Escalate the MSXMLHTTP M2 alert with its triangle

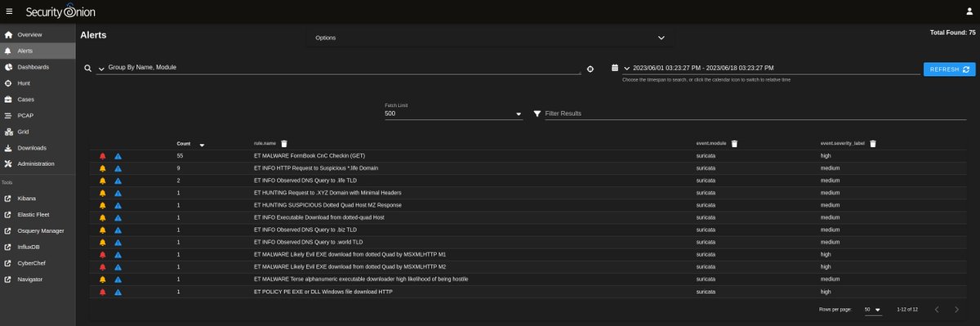(x=118, y=266)
